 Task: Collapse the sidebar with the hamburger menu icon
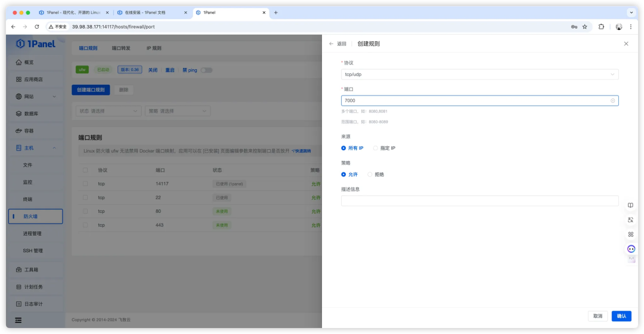pos(18,320)
